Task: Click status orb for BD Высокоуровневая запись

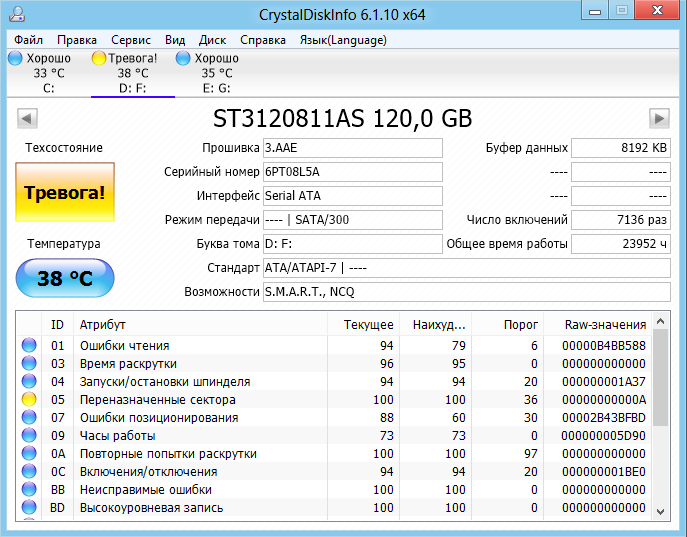Action: (29, 507)
